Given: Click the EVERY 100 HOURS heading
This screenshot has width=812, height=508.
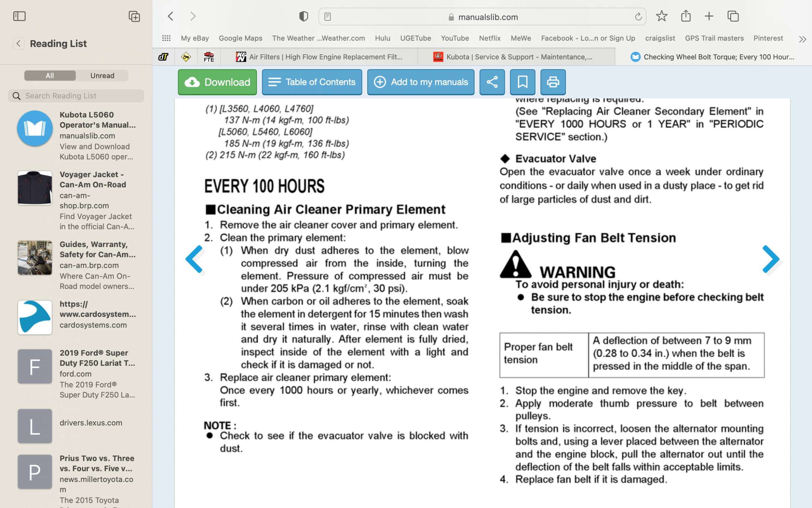Looking at the screenshot, I should coord(264,186).
